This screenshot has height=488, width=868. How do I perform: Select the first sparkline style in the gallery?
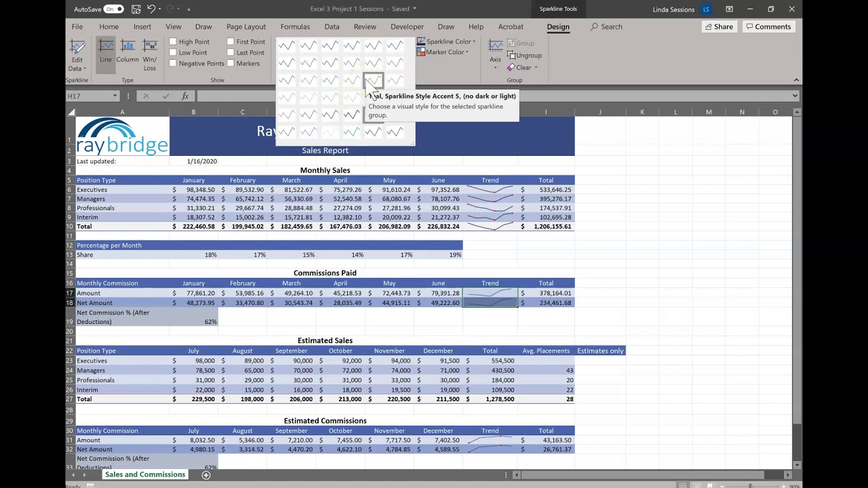coord(286,45)
